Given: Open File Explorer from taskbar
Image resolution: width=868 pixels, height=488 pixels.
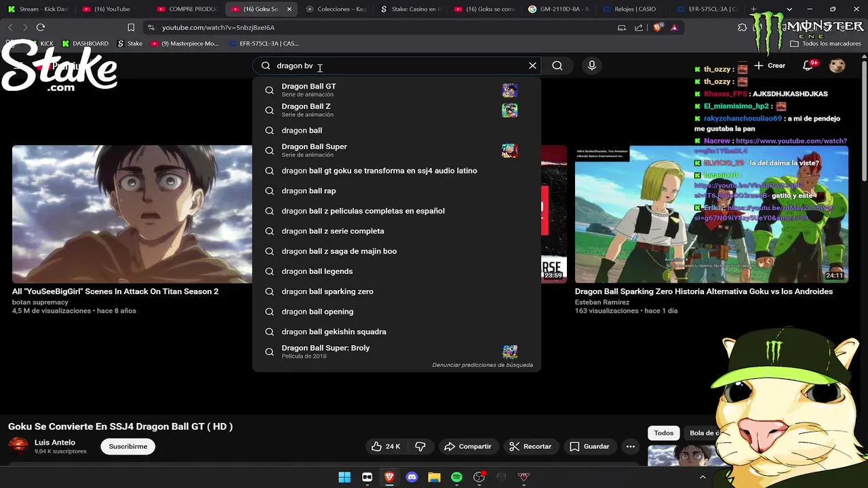Looking at the screenshot, I should point(434,477).
